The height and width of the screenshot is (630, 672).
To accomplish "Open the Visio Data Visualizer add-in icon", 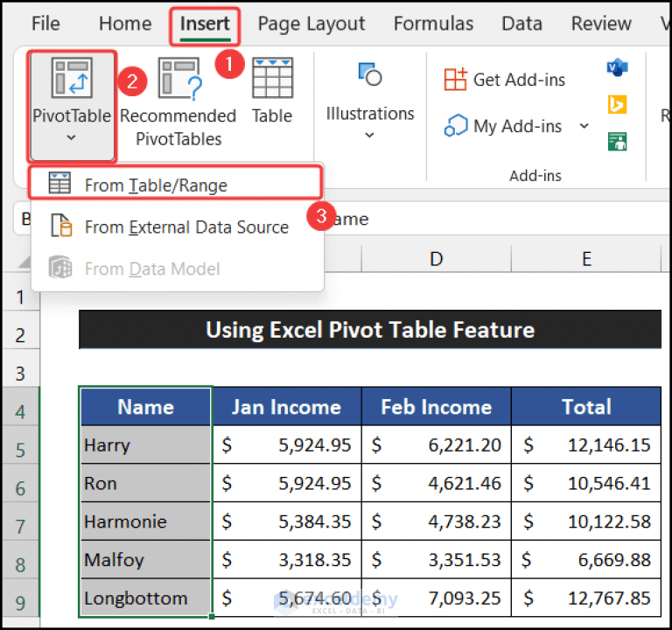I will (617, 67).
